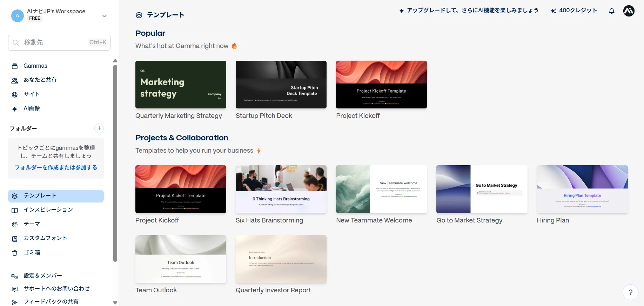This screenshot has width=644, height=306.
Task: Click the palette icon beside テーマ
Action: coord(15,225)
